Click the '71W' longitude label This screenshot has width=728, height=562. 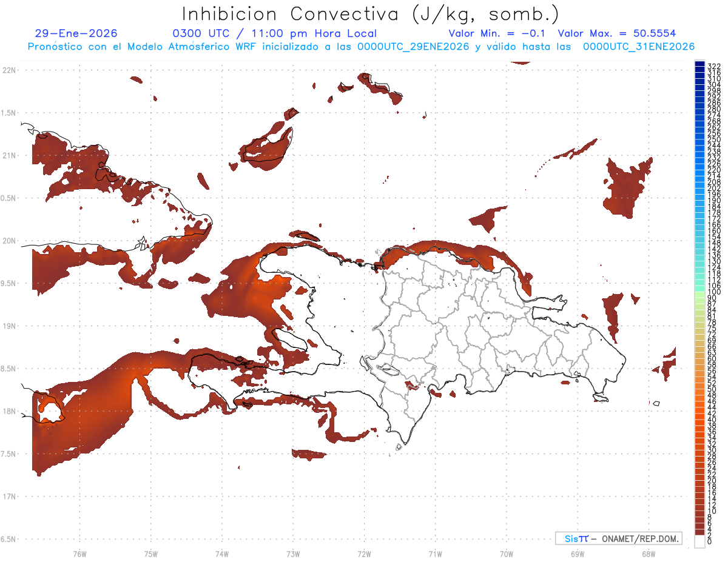[x=435, y=554]
